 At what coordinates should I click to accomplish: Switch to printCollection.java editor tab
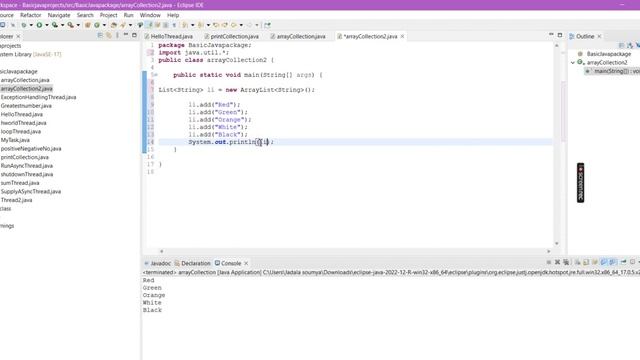click(231, 36)
